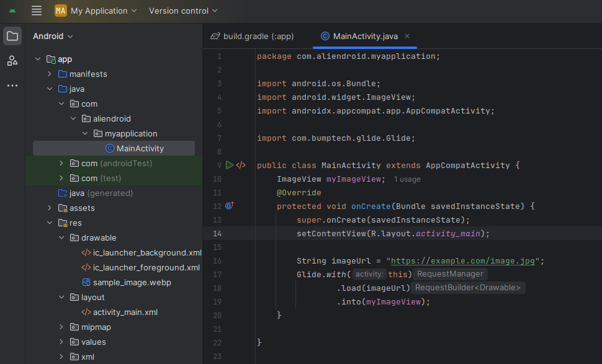
Task: Open the Android view selector dropdown
Action: [53, 36]
